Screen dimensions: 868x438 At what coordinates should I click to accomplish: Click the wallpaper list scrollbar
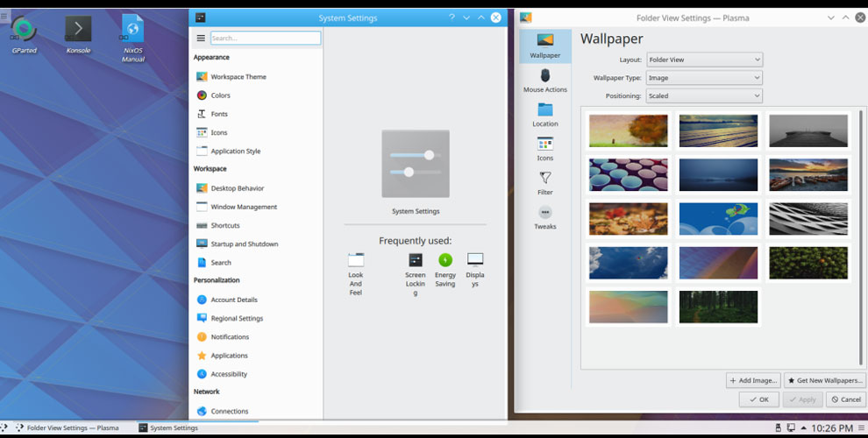[861, 237]
